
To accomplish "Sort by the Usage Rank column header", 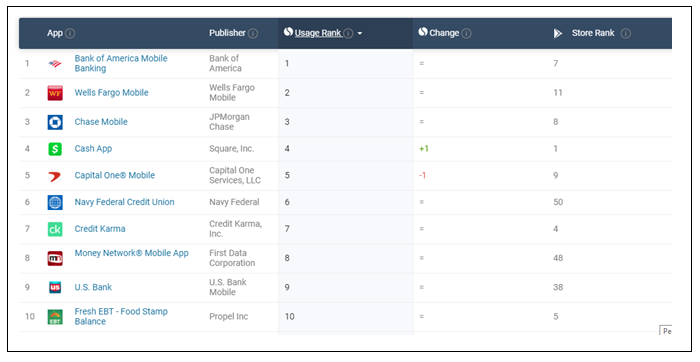I will click(x=318, y=33).
